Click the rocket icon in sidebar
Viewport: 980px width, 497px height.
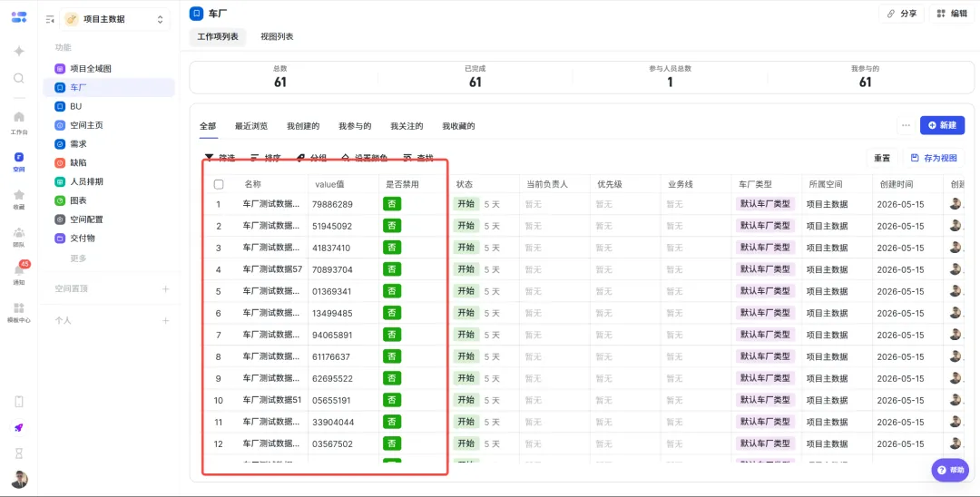[x=19, y=428]
